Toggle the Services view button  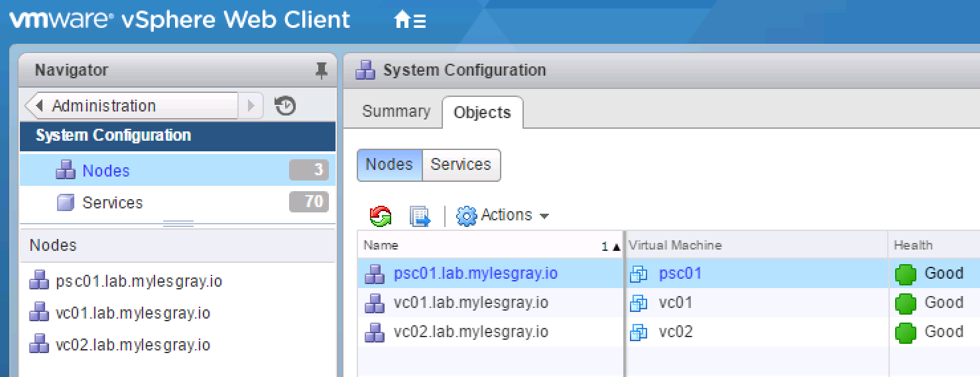461,165
